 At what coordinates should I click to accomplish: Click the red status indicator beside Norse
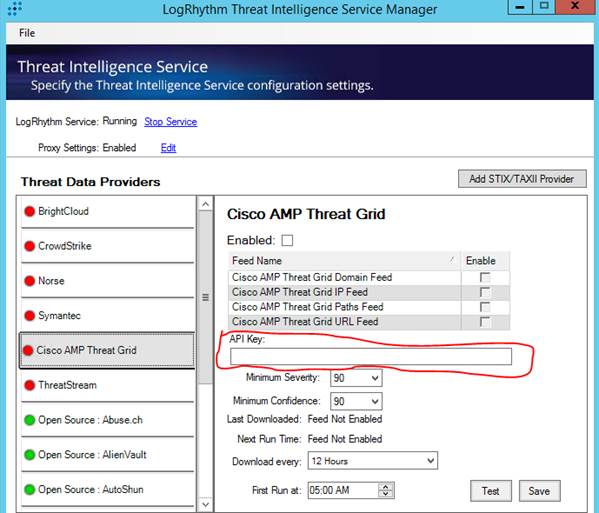[29, 281]
